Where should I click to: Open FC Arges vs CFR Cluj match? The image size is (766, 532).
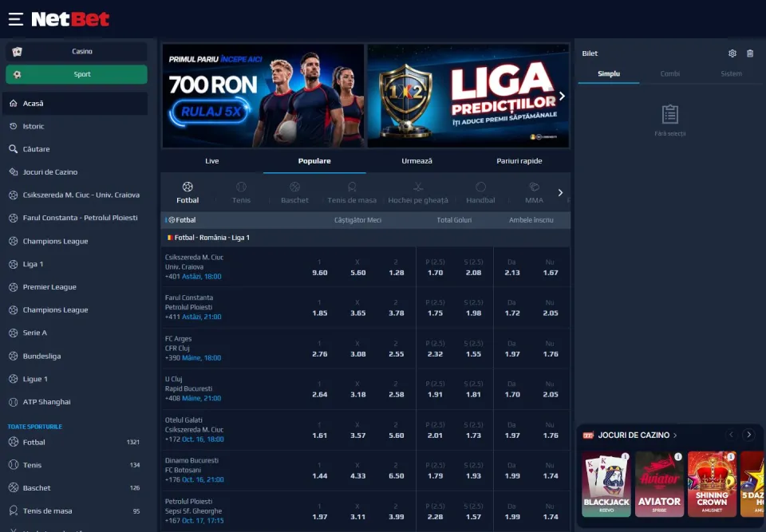point(193,348)
